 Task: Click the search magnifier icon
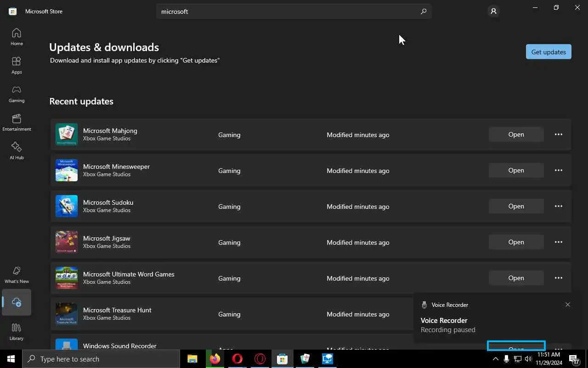coord(424,11)
